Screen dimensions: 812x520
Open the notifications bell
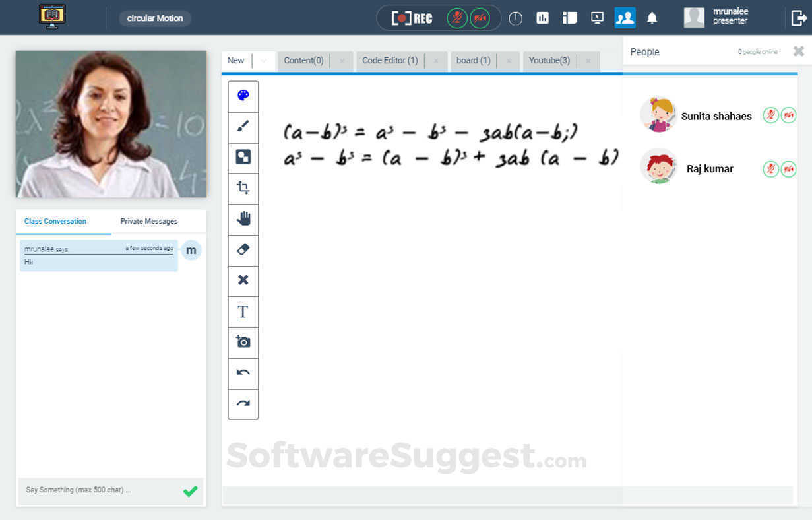pos(652,18)
